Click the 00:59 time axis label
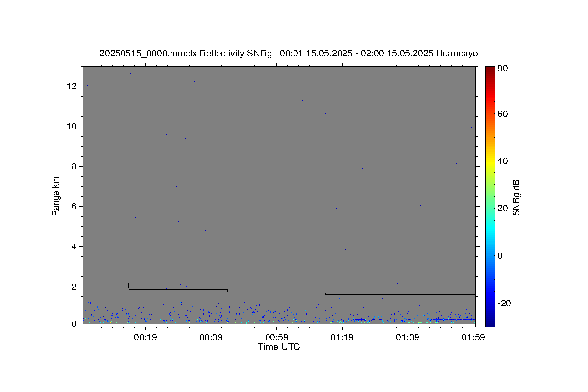Screen dimensions: 588x392 276,337
